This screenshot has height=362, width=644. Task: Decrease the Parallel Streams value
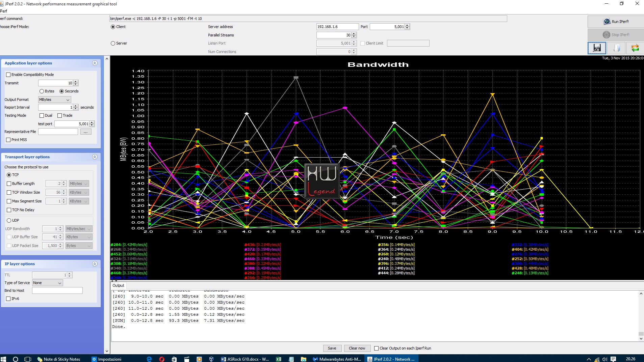[x=354, y=36]
